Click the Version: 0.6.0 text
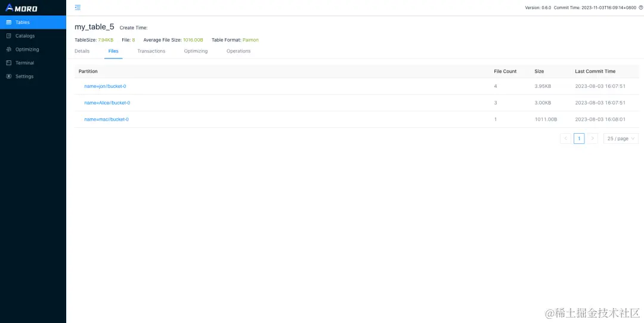The height and width of the screenshot is (323, 644). [538, 8]
